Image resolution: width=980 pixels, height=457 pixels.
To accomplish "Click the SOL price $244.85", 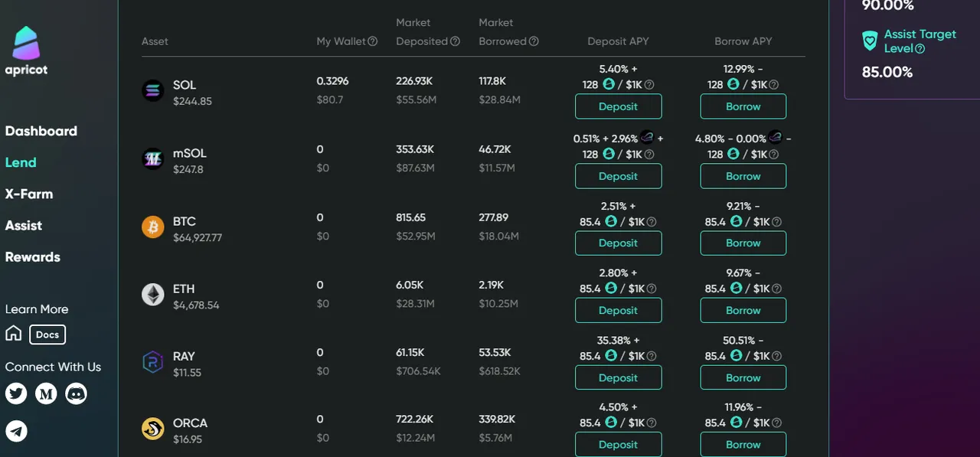I will pyautogui.click(x=192, y=101).
